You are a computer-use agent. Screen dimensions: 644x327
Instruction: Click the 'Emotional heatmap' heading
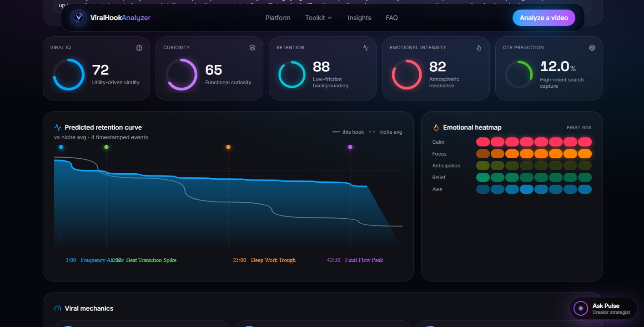(472, 127)
